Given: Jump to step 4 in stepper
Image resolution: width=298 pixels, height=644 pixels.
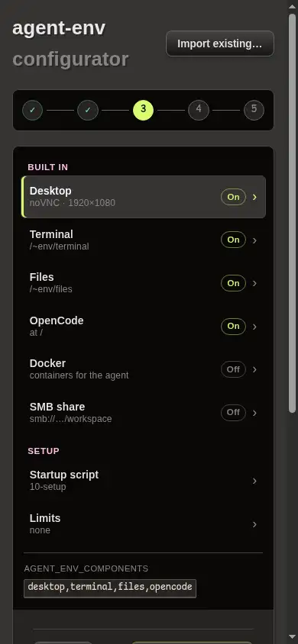Looking at the screenshot, I should 199,110.
